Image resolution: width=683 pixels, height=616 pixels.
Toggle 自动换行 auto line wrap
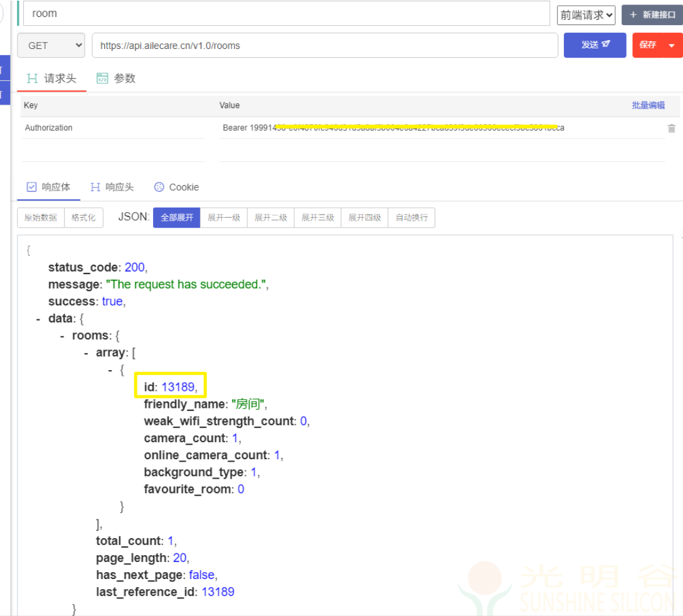(411, 218)
